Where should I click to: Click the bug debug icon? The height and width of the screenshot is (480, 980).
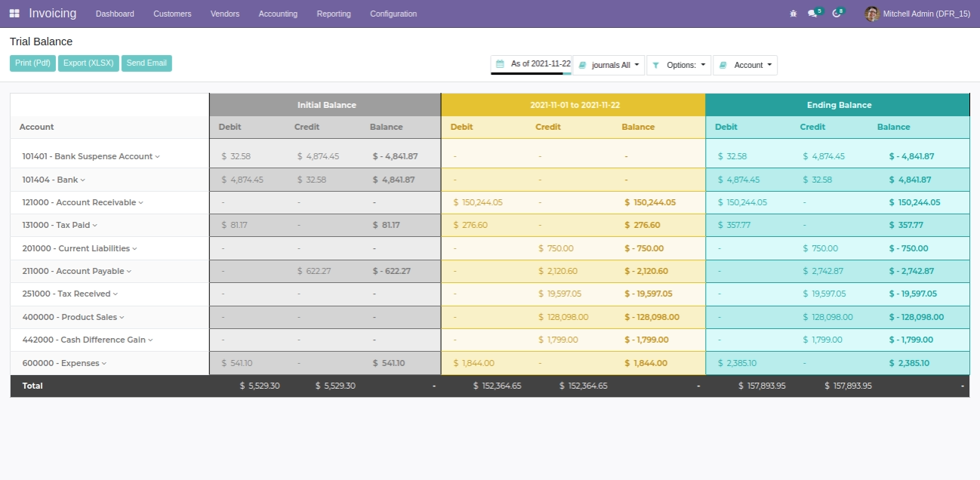point(793,14)
